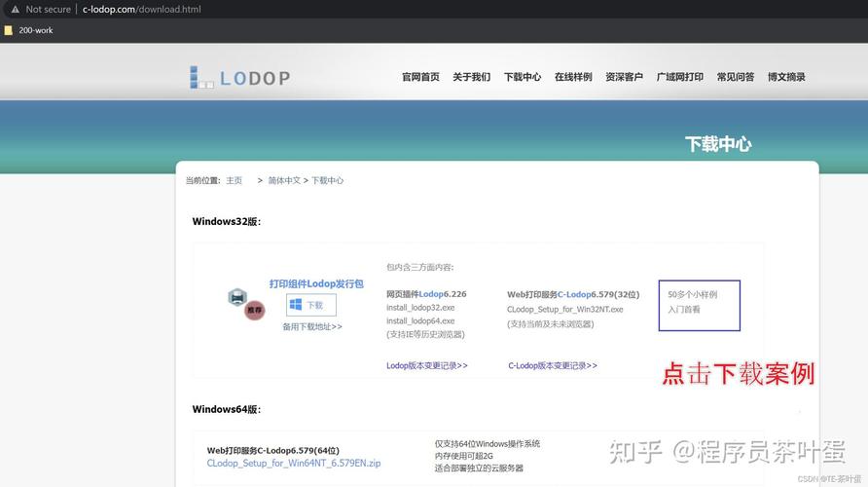This screenshot has height=487, width=868.
Task: Download CLodop_Setup_for_Win64NT_6.579EN.zip
Action: click(x=294, y=464)
